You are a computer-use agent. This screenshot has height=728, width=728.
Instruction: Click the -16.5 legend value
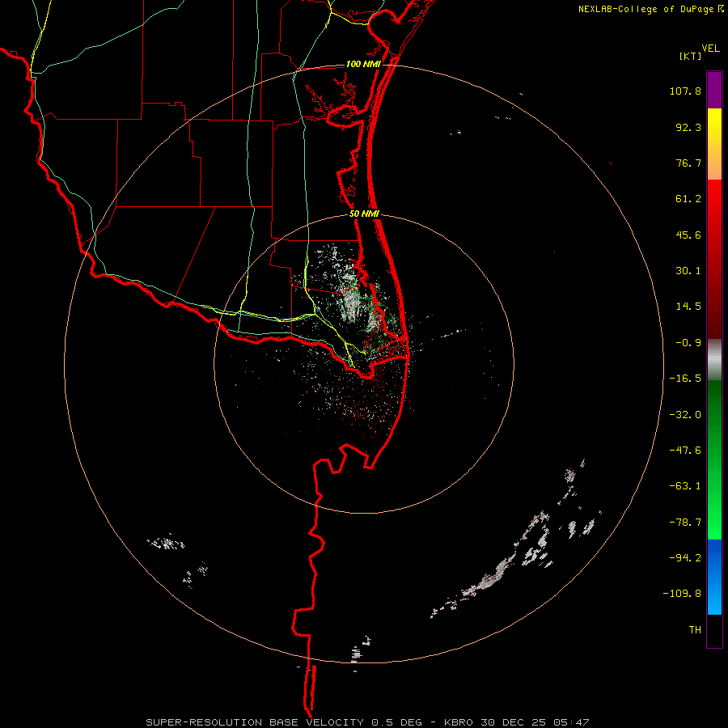pos(685,379)
